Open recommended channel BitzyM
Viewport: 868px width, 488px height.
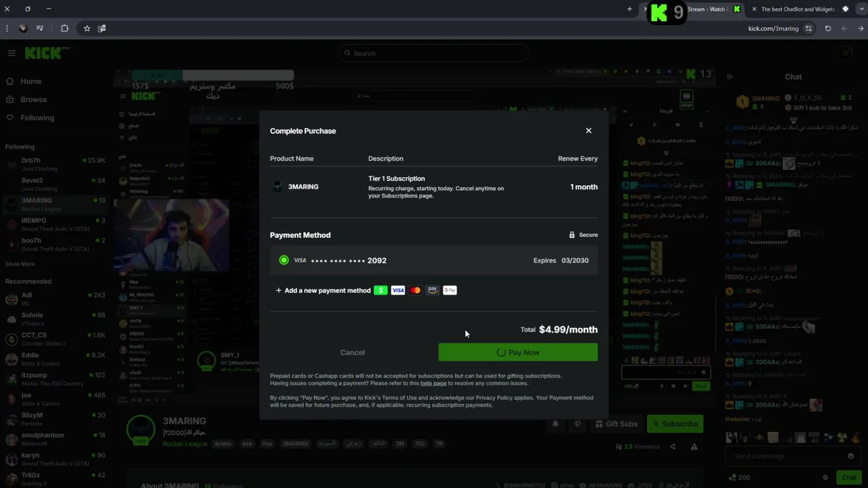[x=54, y=419]
